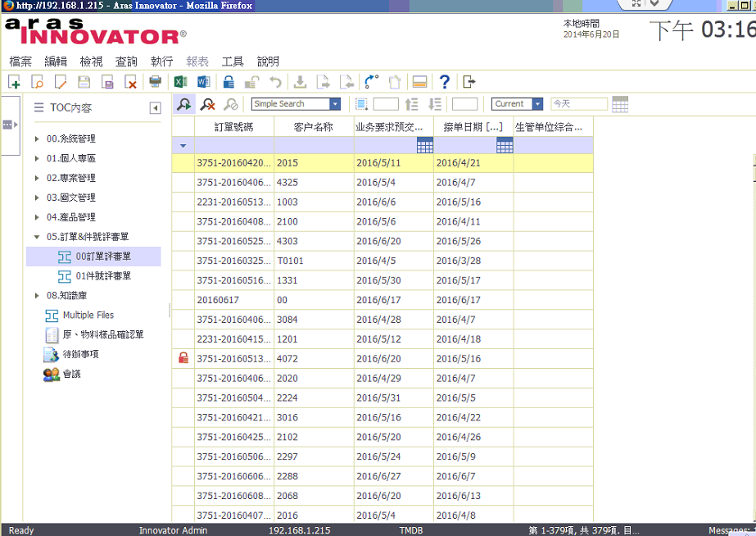
Task: Open the calendar grid icon beside 今天 field
Action: 620,104
